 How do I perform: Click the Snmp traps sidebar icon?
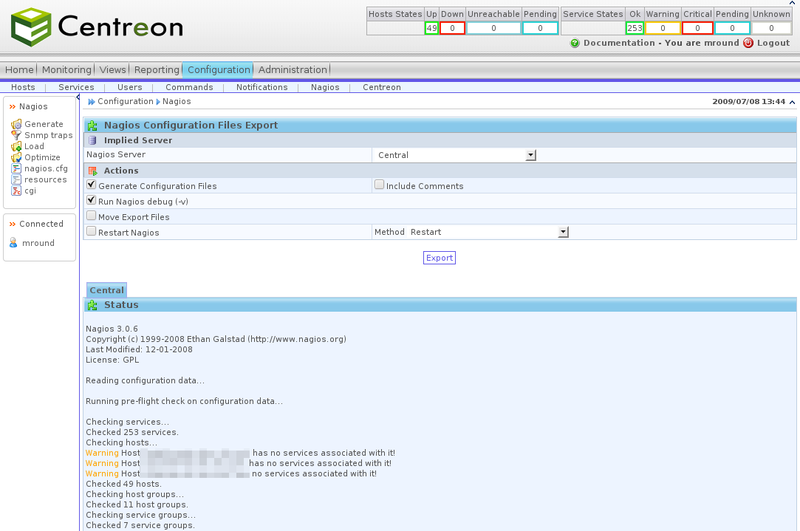point(15,135)
